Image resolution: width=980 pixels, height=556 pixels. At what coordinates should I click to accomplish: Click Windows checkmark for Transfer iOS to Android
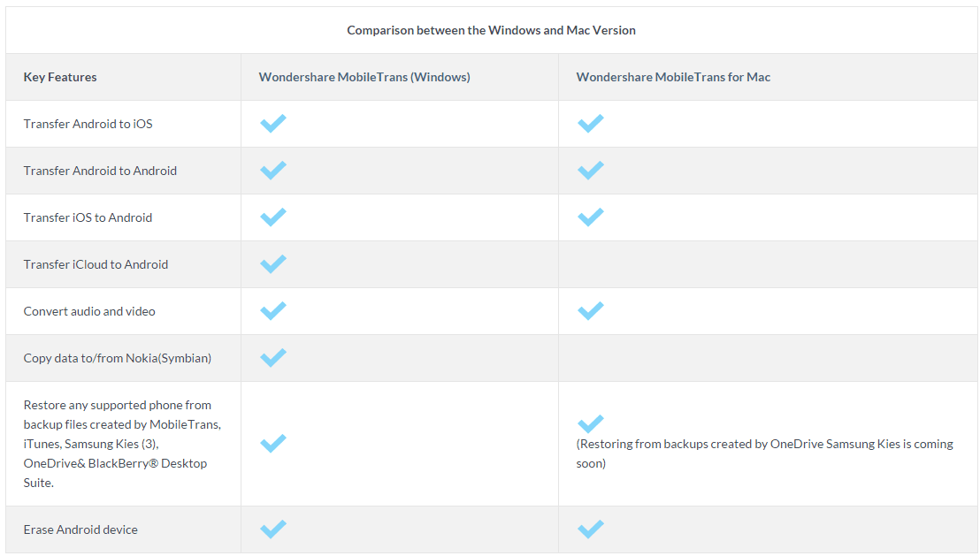pyautogui.click(x=273, y=217)
